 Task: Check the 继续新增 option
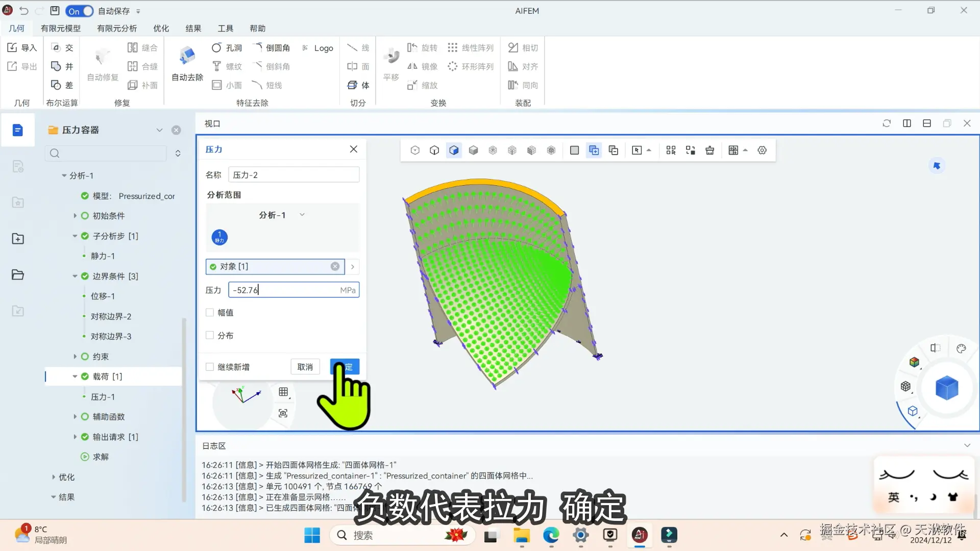(210, 367)
